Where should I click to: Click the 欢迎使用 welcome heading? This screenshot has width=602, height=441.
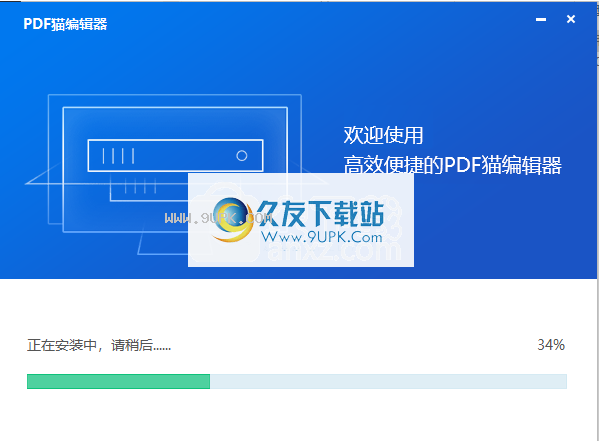coord(383,135)
